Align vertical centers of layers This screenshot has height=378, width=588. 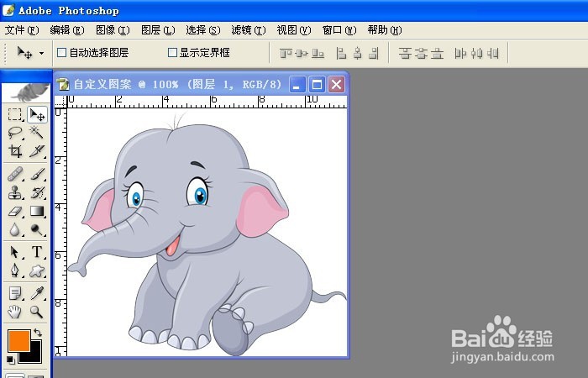(302, 54)
